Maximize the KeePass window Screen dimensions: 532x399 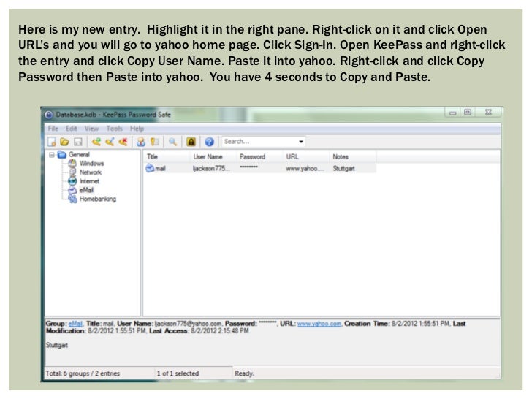[468, 113]
